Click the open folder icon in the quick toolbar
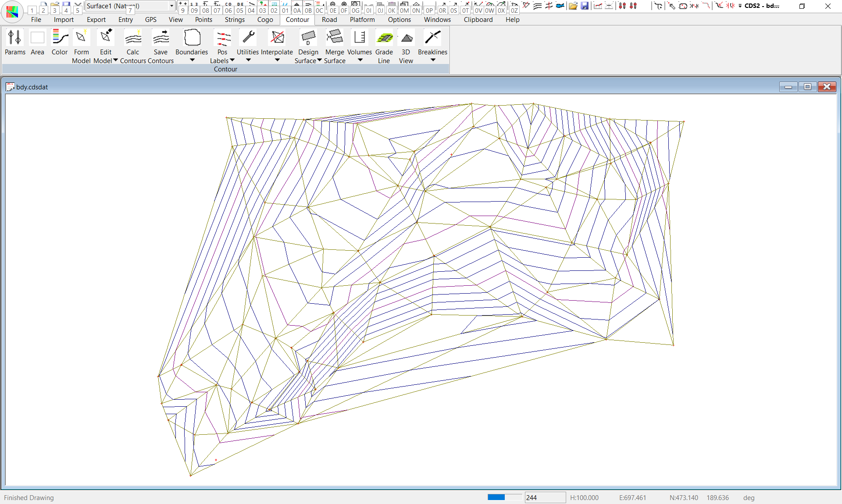This screenshot has height=504, width=842. (573, 6)
